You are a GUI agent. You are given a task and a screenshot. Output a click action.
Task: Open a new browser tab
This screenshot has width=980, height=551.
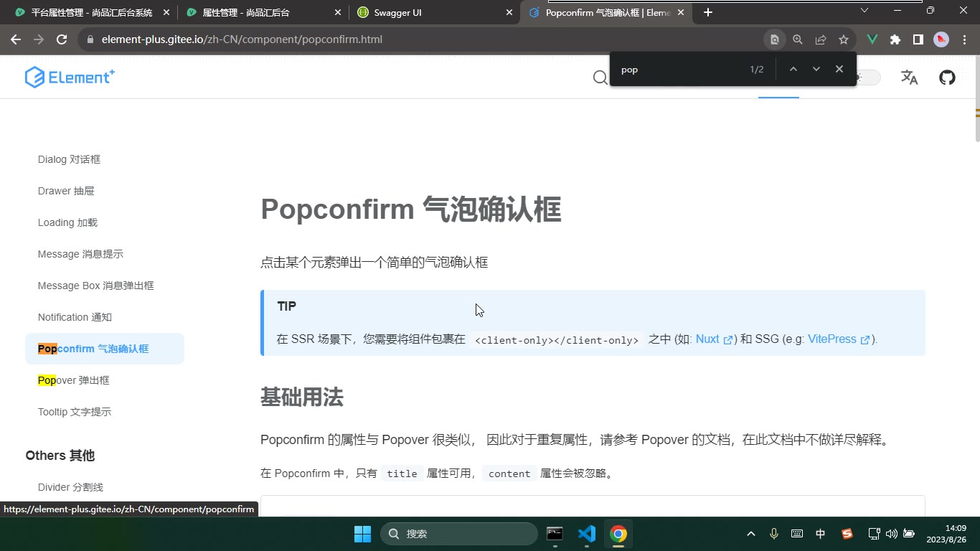[708, 12]
